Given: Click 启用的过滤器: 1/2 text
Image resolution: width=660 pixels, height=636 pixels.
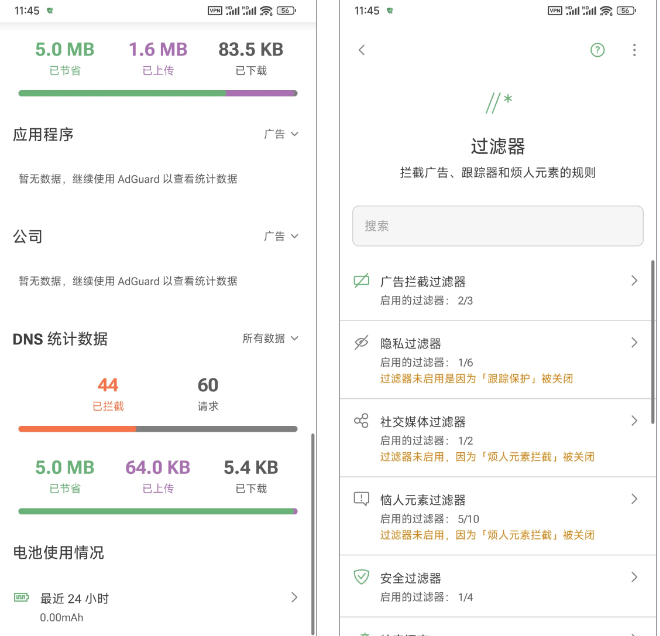Looking at the screenshot, I should (426, 441).
